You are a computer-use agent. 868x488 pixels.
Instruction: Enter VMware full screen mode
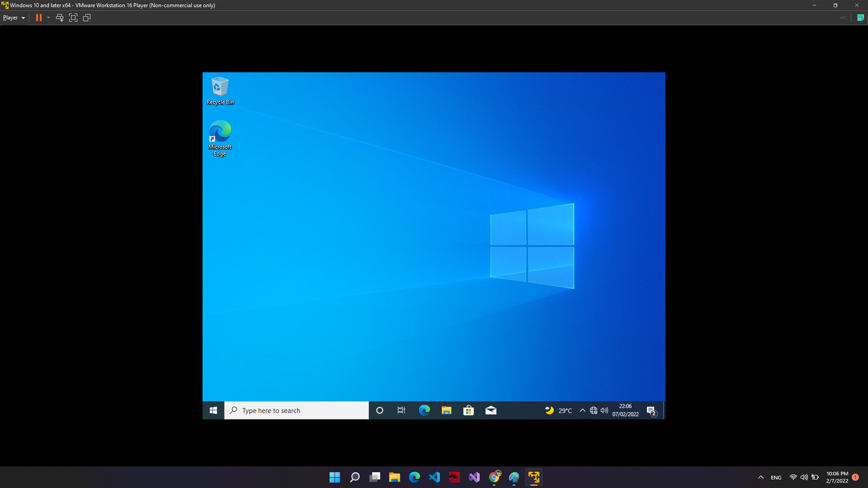point(73,17)
